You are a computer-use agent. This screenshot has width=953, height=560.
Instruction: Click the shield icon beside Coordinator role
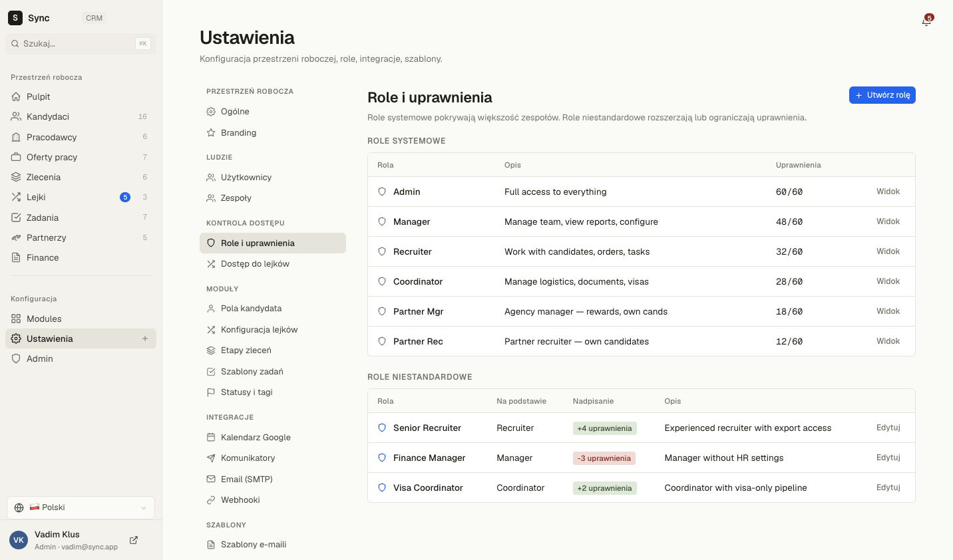pos(382,281)
